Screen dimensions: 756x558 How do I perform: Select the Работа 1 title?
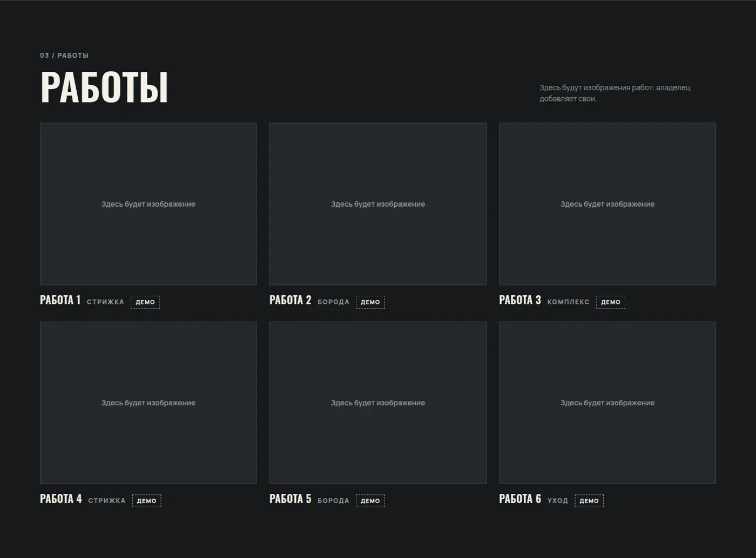coord(60,300)
